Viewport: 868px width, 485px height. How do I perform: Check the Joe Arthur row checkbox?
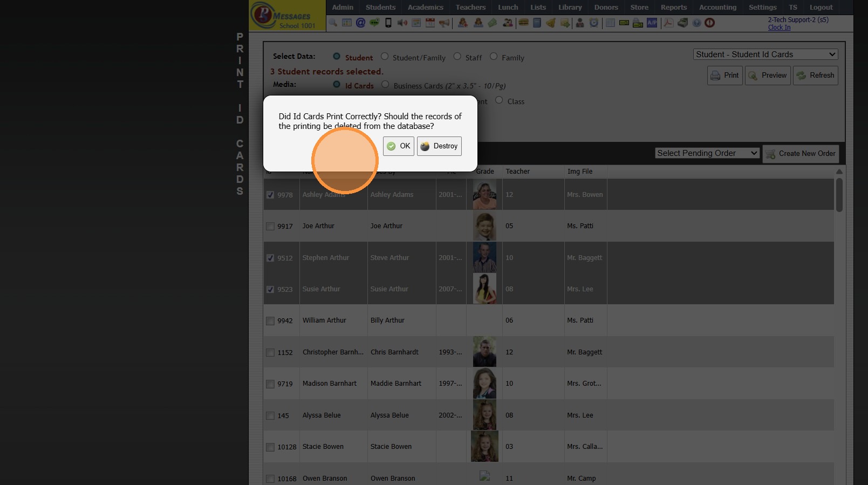tap(270, 226)
